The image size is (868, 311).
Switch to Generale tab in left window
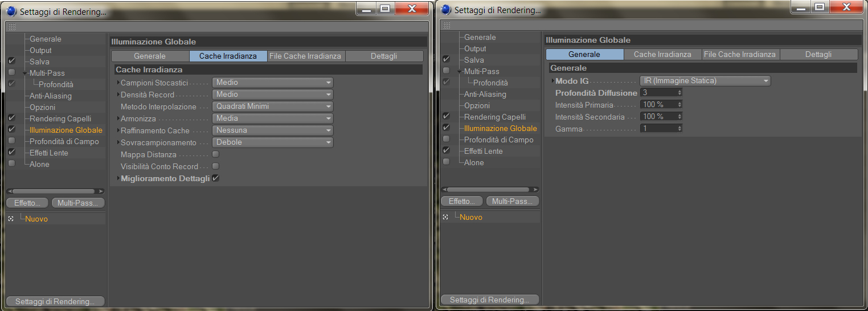pos(150,56)
